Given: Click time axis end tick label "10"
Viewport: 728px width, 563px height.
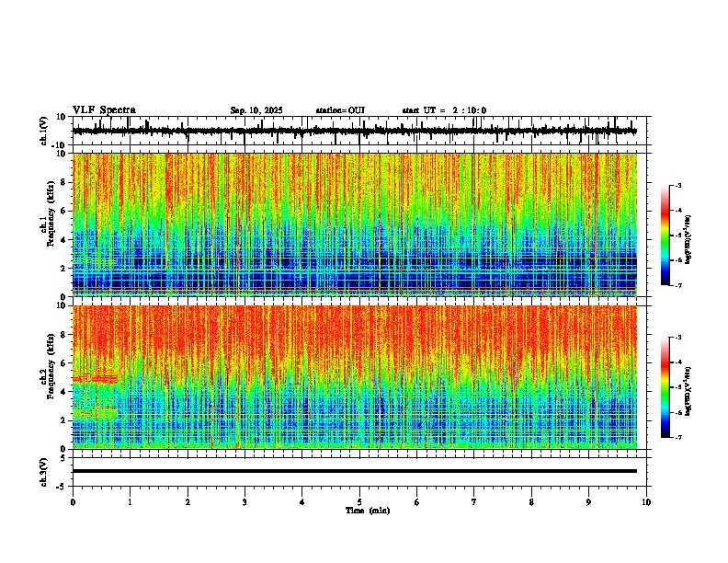Looking at the screenshot, I should pos(646,502).
